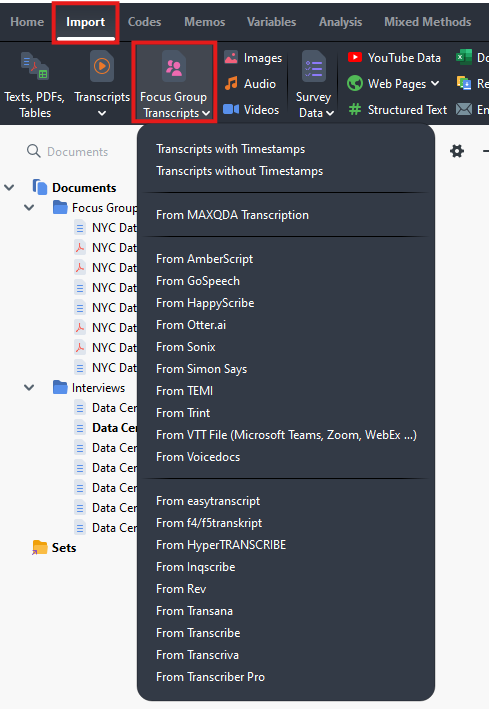Collapse the Focus Group folder
Viewport: 489px width, 709px height.
click(29, 208)
